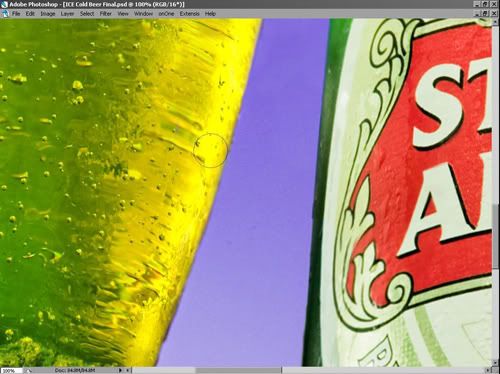Expand the status bar Doc info arrow
This screenshot has width=500, height=374.
120,370
